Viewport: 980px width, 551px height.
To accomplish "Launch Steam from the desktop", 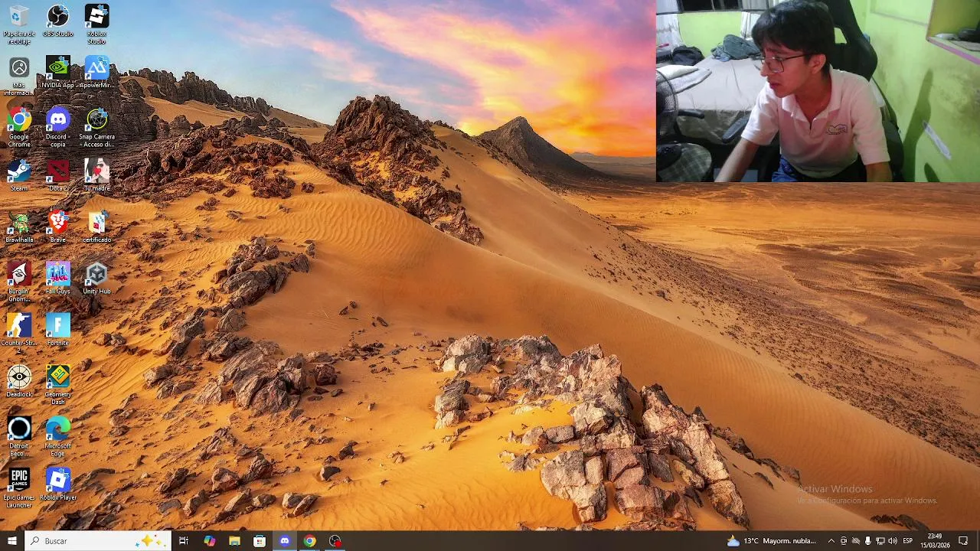I will [19, 175].
